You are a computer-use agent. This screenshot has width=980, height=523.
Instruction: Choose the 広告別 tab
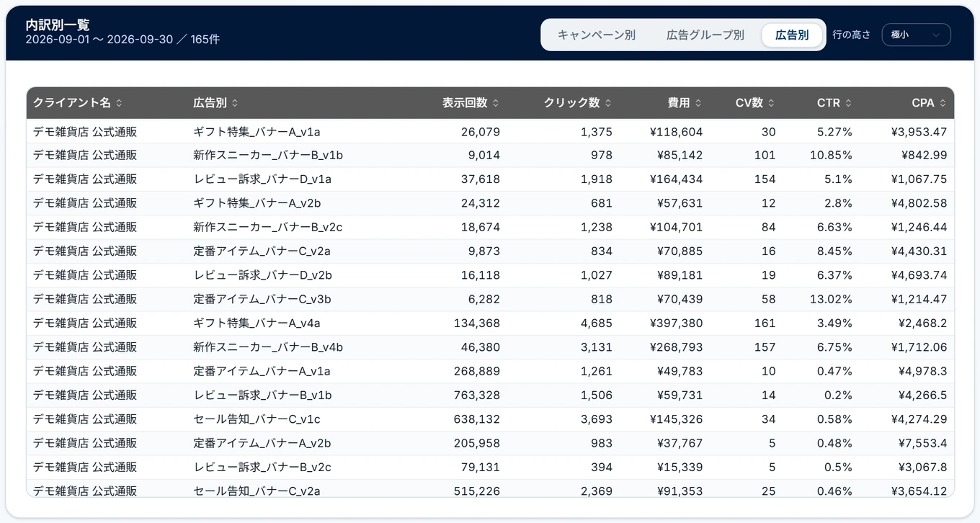(792, 35)
